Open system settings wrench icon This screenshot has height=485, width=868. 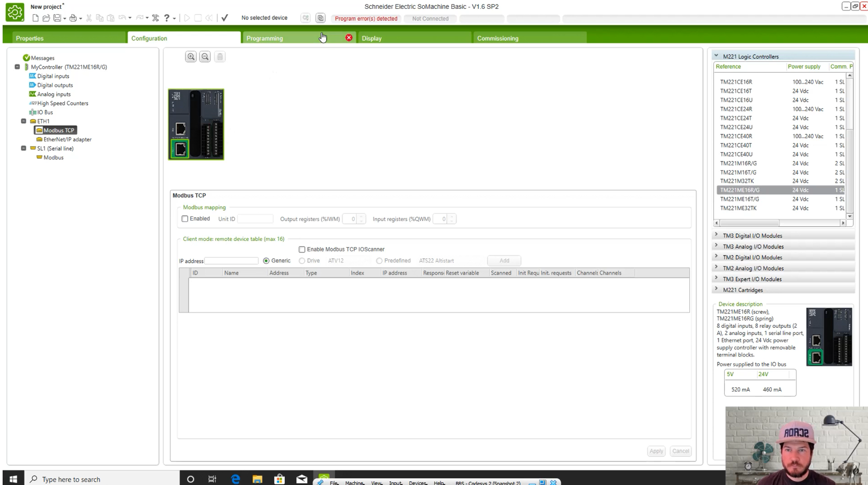pyautogui.click(x=155, y=18)
